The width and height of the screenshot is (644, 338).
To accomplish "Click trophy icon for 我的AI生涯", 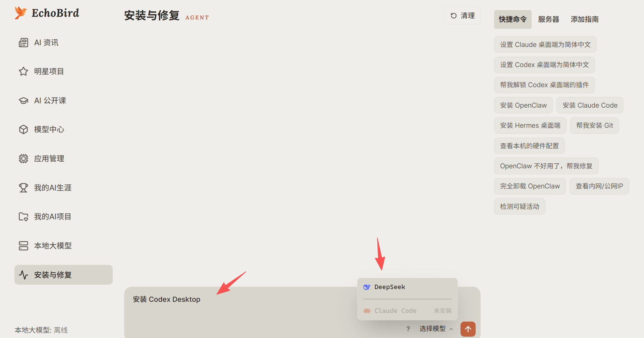I will pos(23,188).
